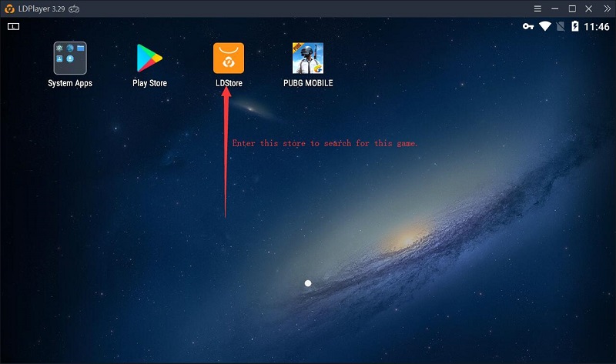The height and width of the screenshot is (364, 616).
Task: Open the LDPlayer hamburger menu
Action: [537, 8]
